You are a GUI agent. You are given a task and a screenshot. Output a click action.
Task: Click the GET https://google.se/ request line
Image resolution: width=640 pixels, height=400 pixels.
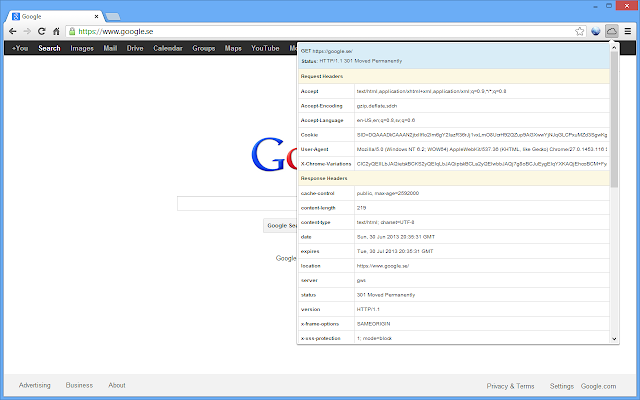[327, 51]
